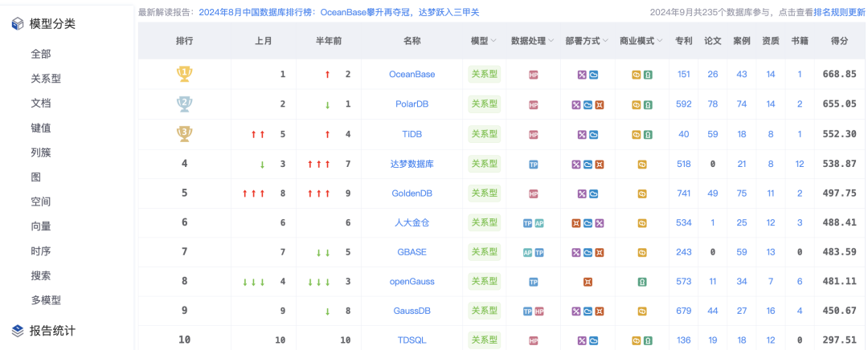Image resolution: width=868 pixels, height=350 pixels.
Task: Click the AP badge in GBASE row
Action: point(527,253)
